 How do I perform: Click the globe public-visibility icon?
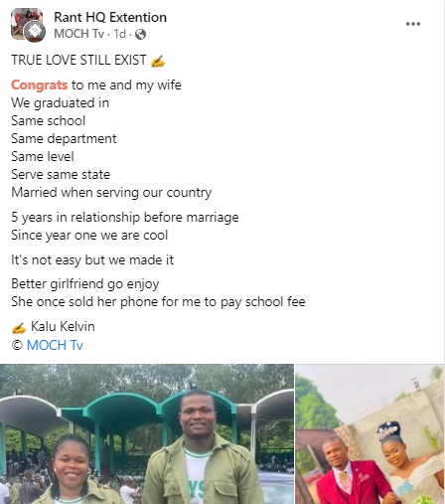tap(140, 34)
